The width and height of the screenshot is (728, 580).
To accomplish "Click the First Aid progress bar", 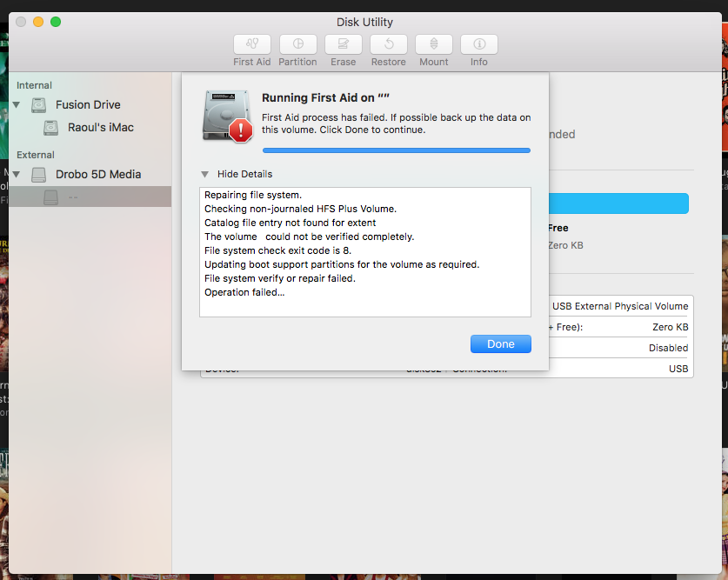I will coord(396,150).
